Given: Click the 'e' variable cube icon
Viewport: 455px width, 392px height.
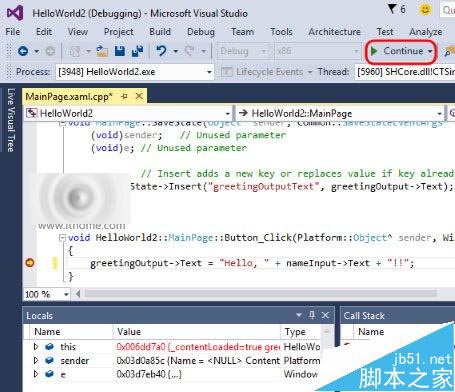Looking at the screenshot, I should point(49,374).
